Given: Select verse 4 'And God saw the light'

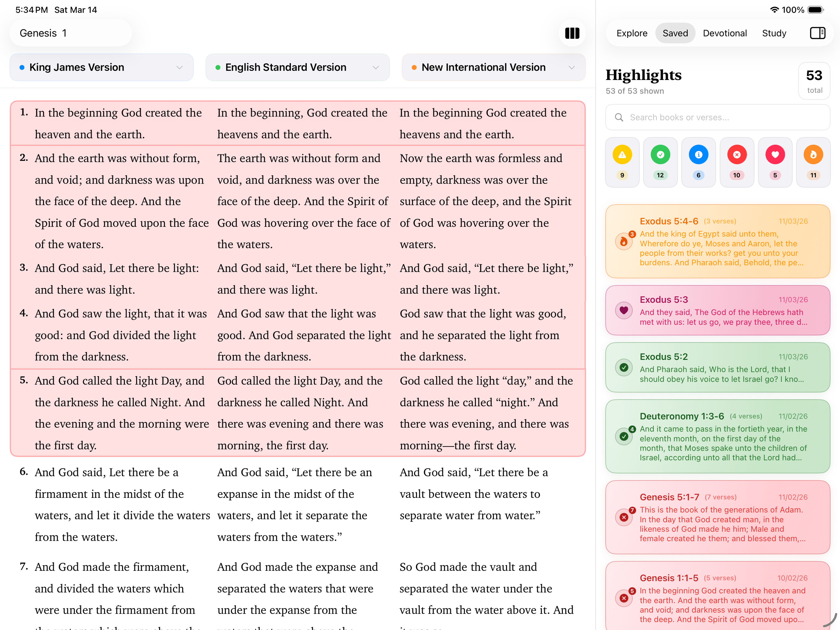Looking at the screenshot, I should click(298, 335).
